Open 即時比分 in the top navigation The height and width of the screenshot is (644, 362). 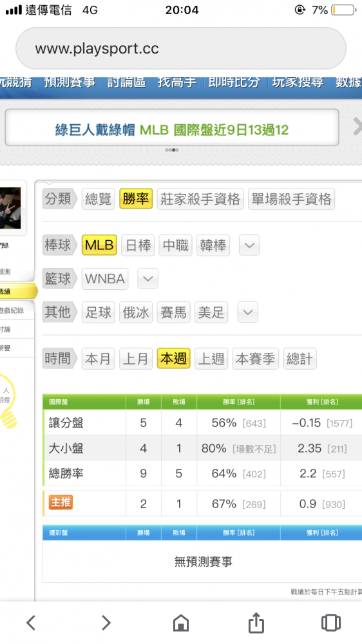(234, 82)
